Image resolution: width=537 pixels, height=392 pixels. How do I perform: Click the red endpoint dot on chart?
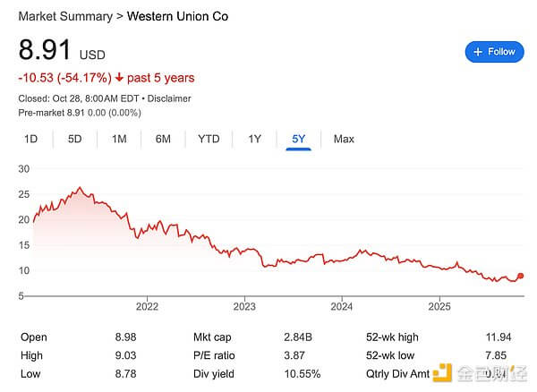521,277
